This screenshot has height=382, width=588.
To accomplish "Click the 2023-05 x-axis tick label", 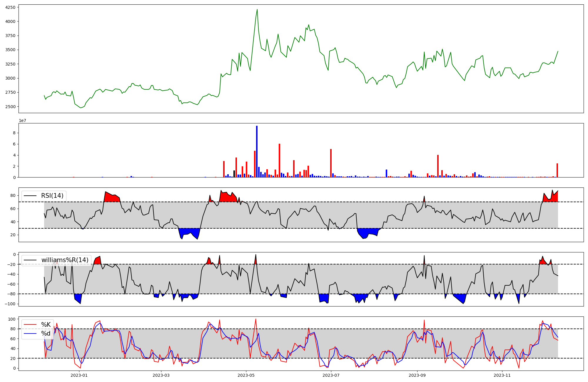I will 246,375.
